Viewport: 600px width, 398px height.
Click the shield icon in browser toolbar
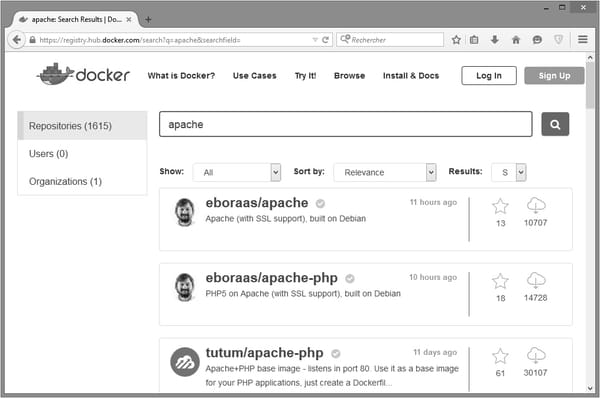[558, 39]
